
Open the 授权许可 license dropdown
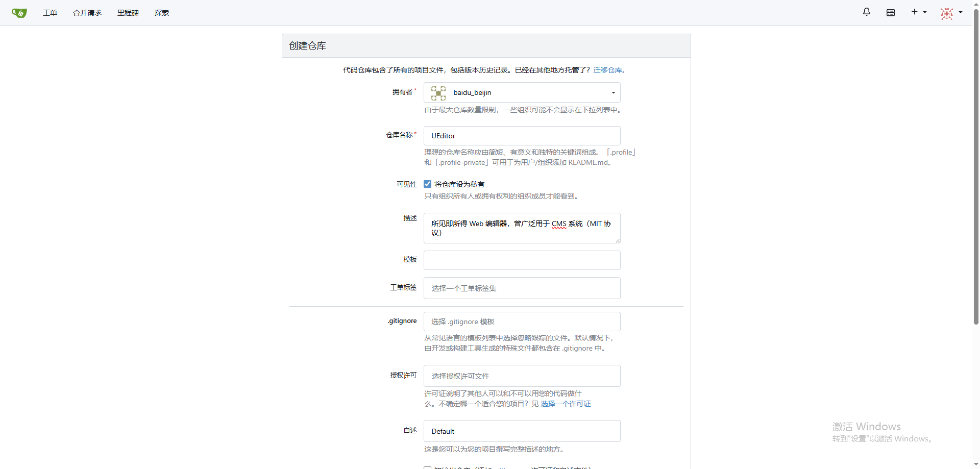[x=522, y=376]
